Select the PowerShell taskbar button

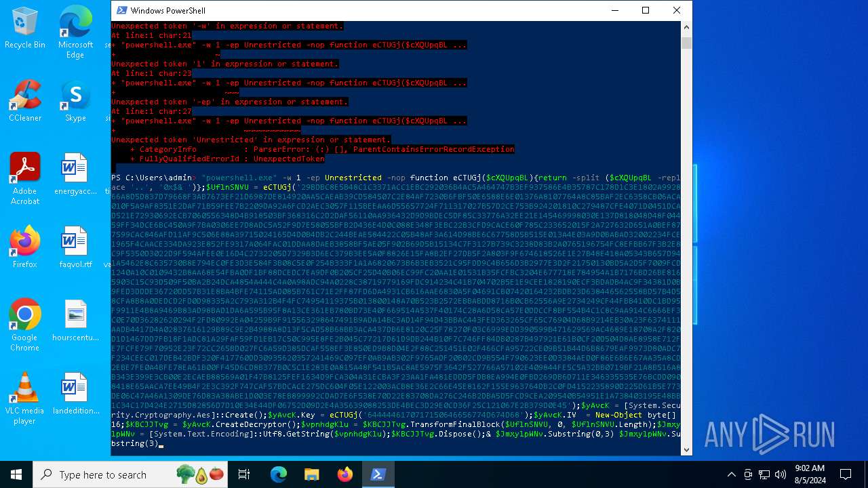point(378,474)
